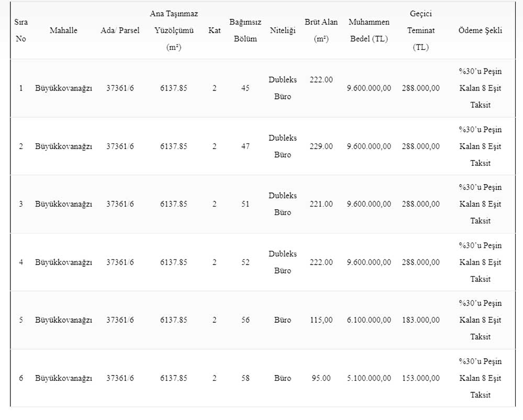Select the 229.00 brüt alan cell
Viewport: 523px width, 420px height.
click(321, 146)
